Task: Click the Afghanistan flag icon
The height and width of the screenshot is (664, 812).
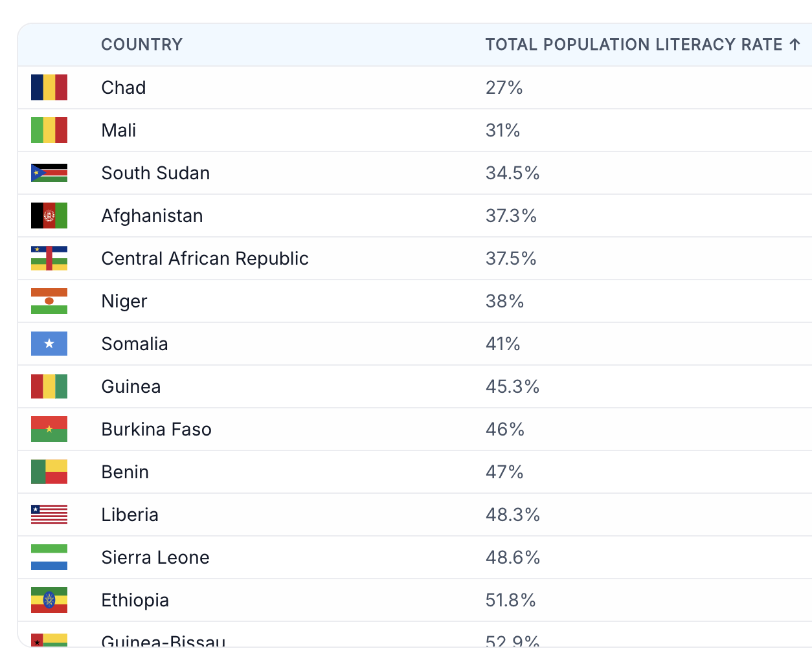Action: tap(49, 216)
